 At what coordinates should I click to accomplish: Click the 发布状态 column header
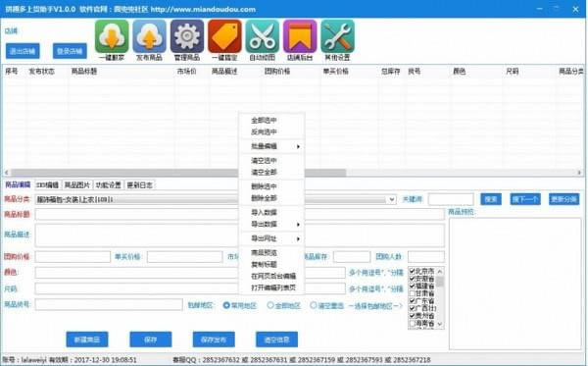[x=41, y=71]
